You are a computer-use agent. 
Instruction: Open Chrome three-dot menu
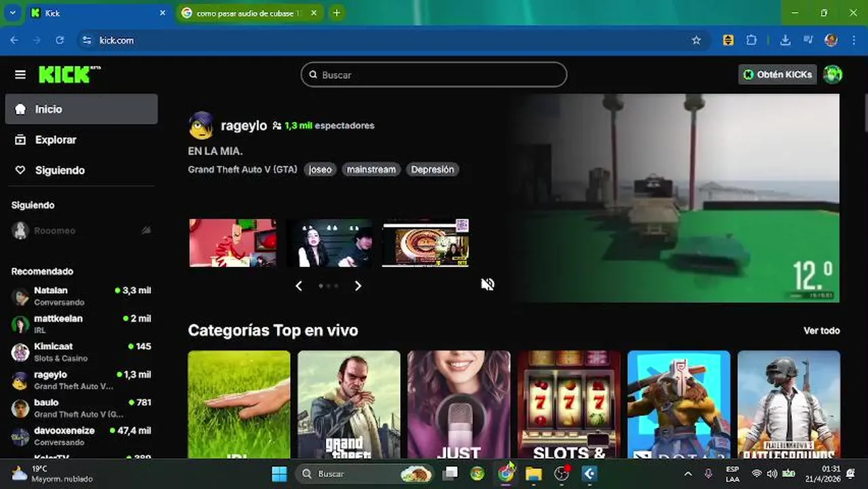854,40
